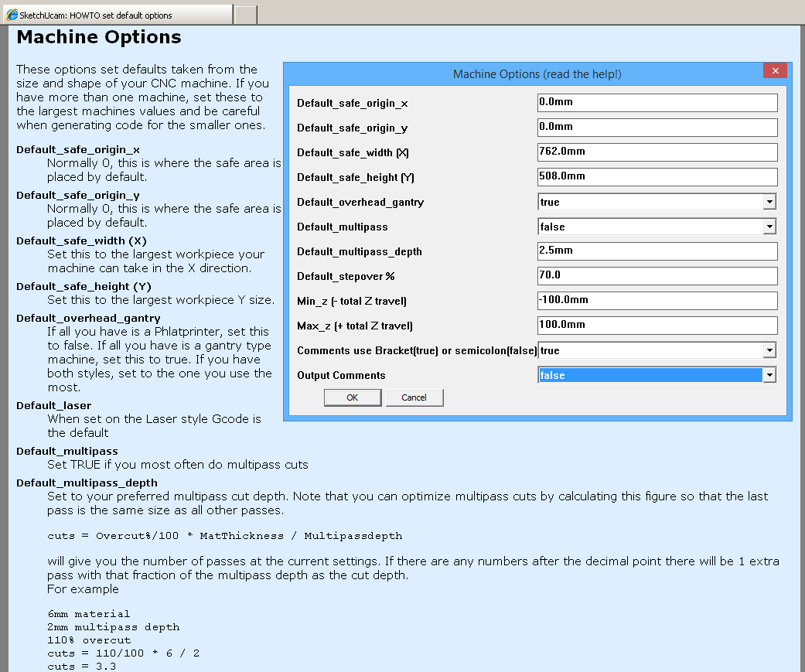This screenshot has width=805, height=672.
Task: Click the OK button
Action: [x=352, y=397]
